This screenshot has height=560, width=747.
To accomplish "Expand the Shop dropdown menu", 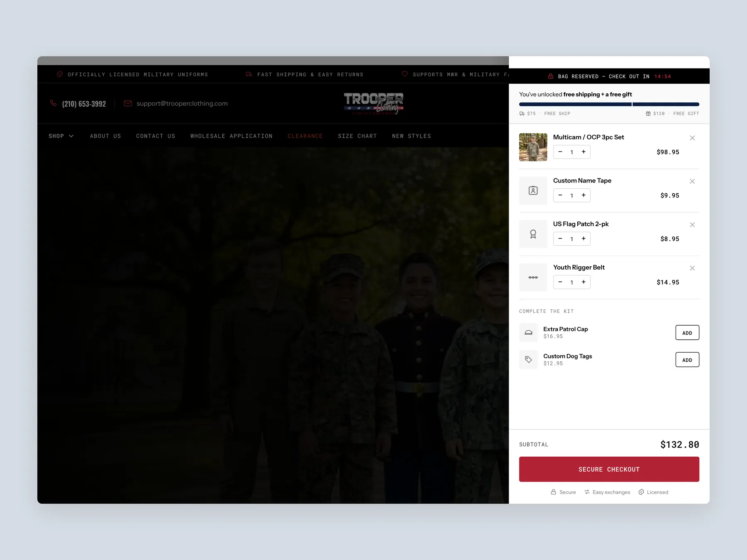I will (x=61, y=136).
